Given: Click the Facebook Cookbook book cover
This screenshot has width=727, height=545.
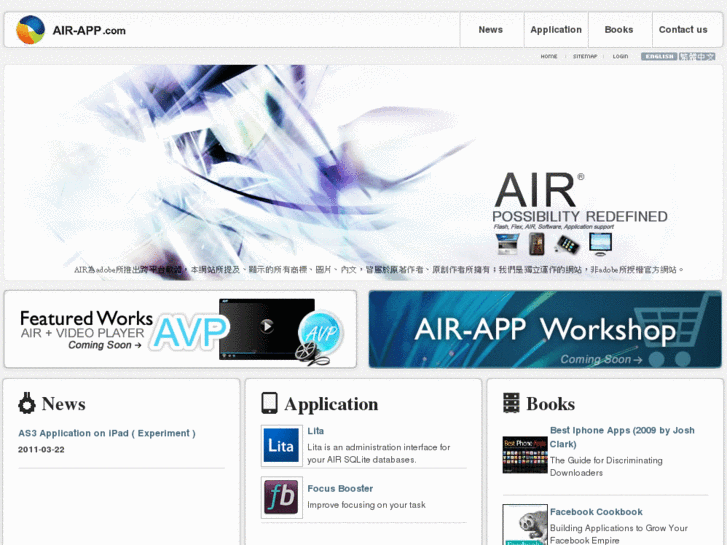Looking at the screenshot, I should coord(525,525).
